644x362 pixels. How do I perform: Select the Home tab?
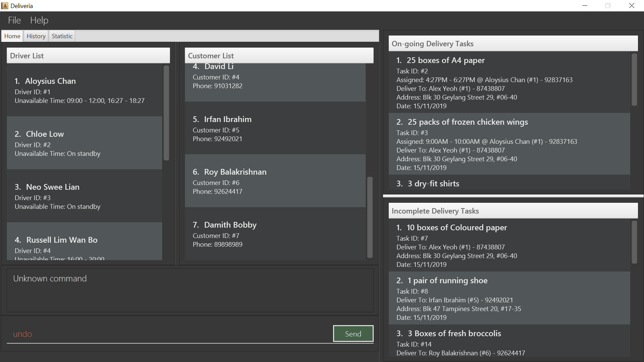coord(12,36)
